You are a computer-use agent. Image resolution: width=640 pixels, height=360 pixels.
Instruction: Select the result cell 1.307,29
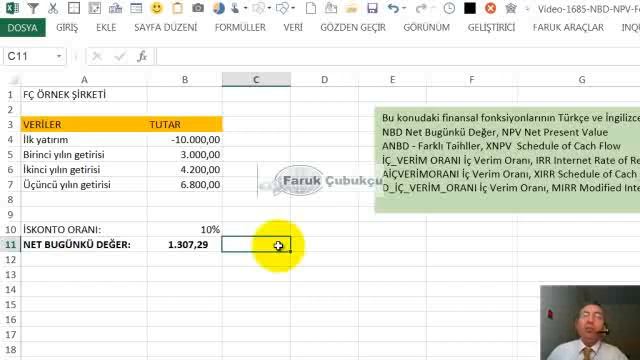pos(185,244)
